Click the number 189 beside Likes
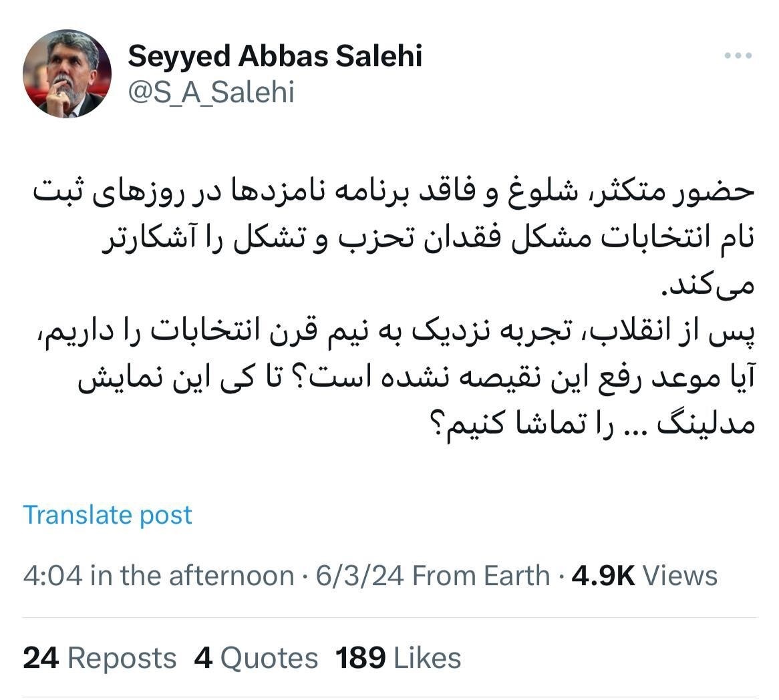The width and height of the screenshot is (779, 700). pos(361,657)
